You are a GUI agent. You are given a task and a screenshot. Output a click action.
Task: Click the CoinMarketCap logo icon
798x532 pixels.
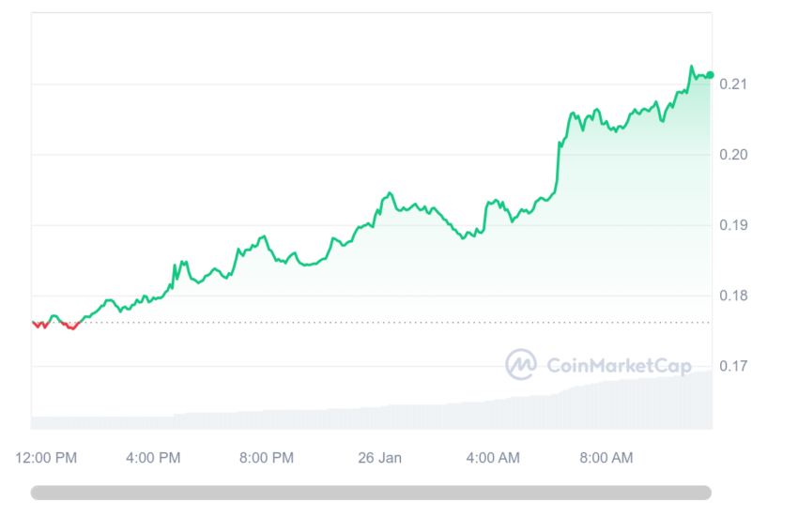click(x=521, y=364)
